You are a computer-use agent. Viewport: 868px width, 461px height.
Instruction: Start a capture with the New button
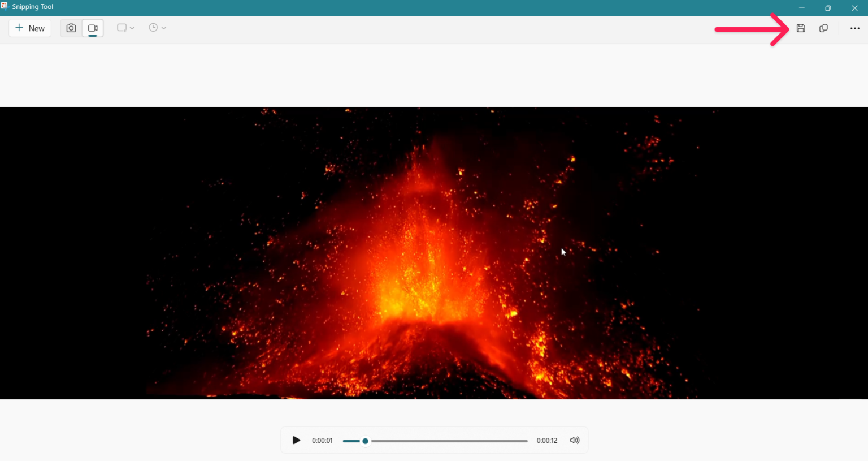pyautogui.click(x=29, y=28)
